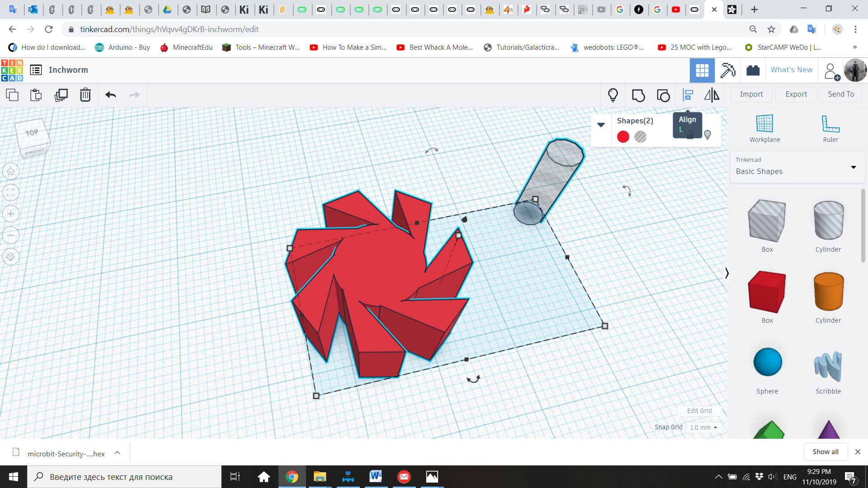Delete selection with trash icon
The height and width of the screenshot is (488, 868).
pos(85,95)
